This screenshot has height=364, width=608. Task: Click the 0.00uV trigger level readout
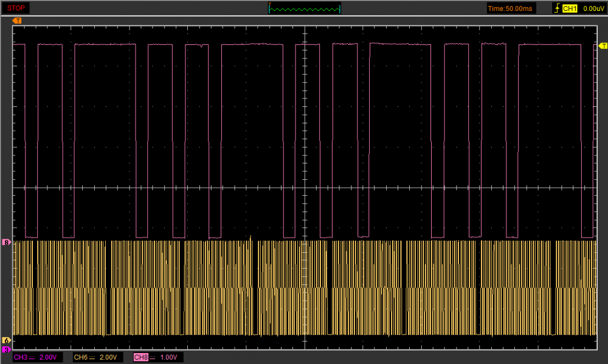593,8
